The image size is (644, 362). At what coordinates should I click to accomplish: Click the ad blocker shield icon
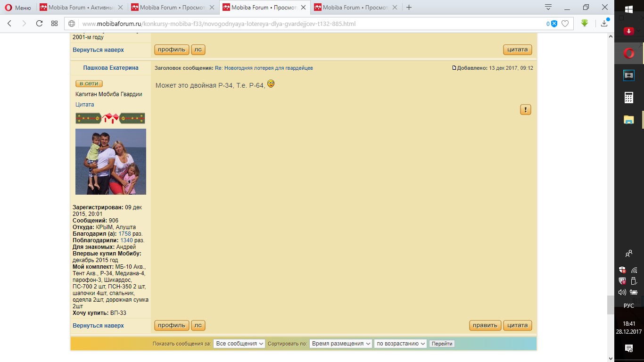(554, 24)
